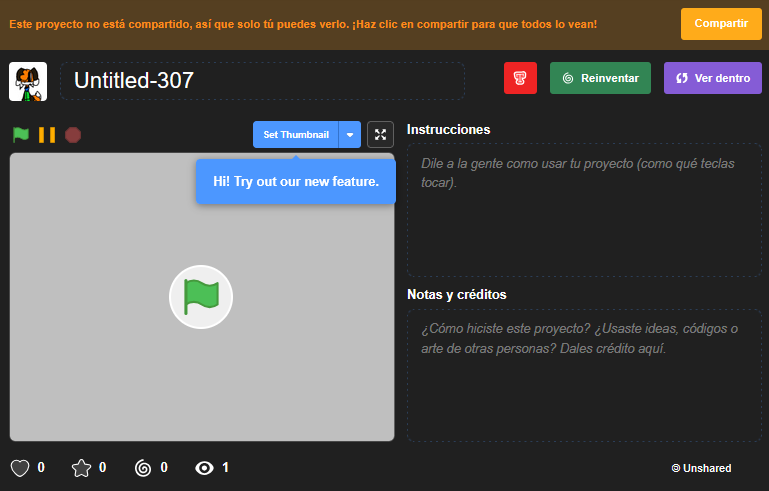Image resolution: width=769 pixels, height=491 pixels.
Task: Click the red TurboWarp icon button
Action: point(520,78)
